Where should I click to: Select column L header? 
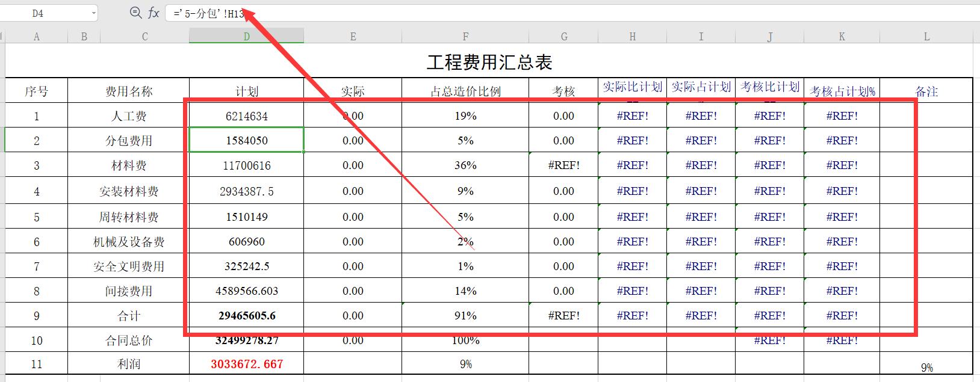tap(927, 37)
